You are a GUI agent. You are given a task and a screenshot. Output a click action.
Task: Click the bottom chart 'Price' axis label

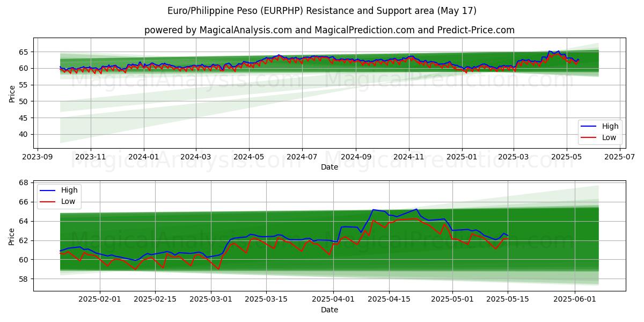pos(12,236)
